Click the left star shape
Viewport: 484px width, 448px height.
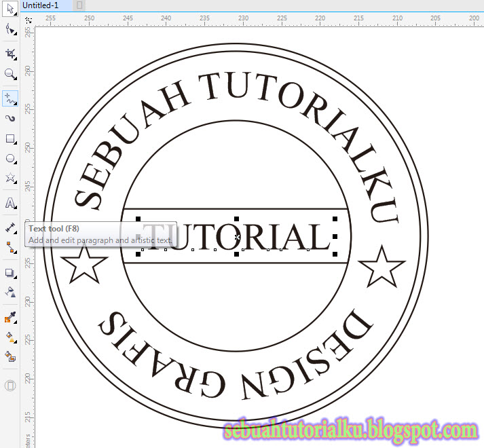[x=84, y=265]
